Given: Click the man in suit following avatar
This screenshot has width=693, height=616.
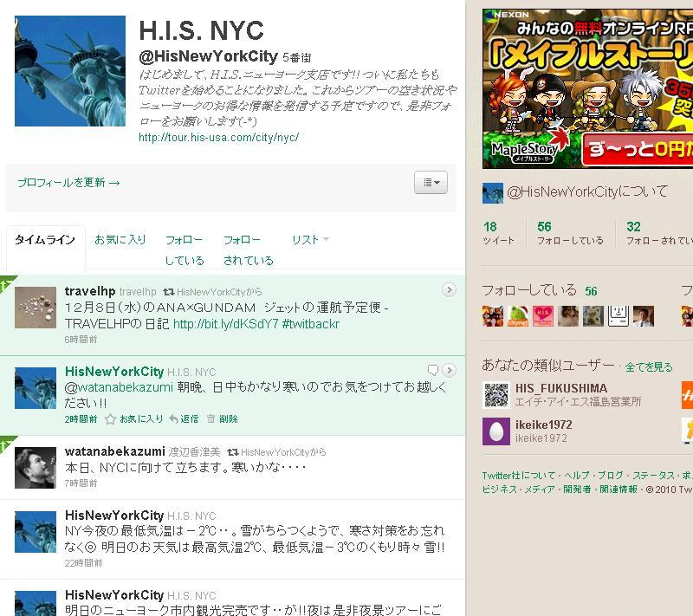Looking at the screenshot, I should pyautogui.click(x=644, y=316).
